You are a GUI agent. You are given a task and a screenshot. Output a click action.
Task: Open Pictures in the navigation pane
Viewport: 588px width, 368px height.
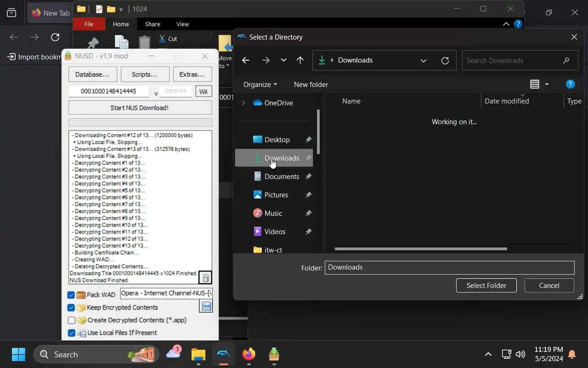pyautogui.click(x=276, y=195)
